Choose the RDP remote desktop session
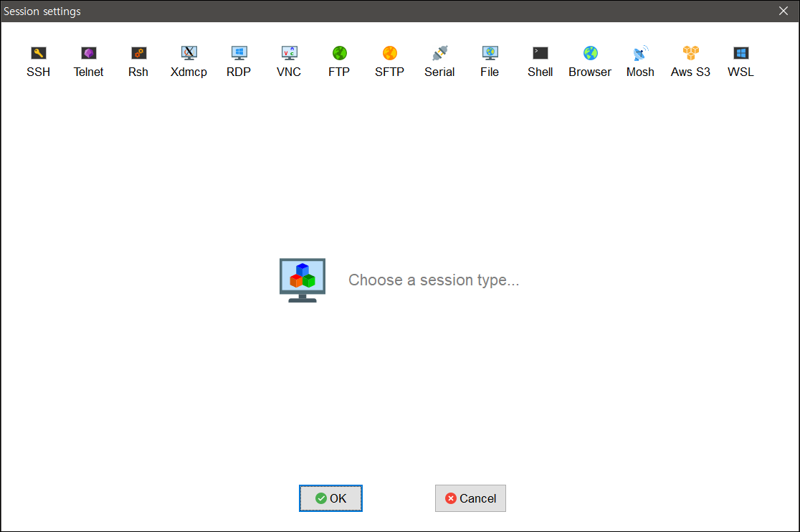This screenshot has width=800, height=532. pos(239,61)
